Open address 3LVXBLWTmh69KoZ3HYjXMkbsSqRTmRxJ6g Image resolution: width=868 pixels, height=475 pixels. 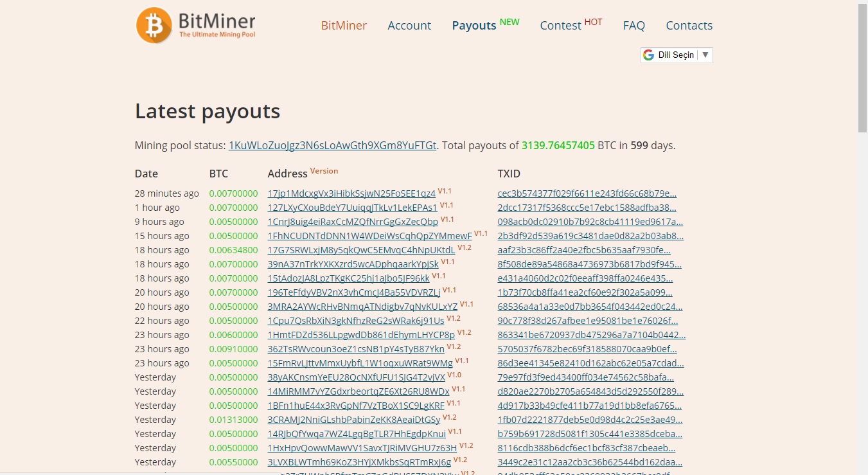pos(359,462)
